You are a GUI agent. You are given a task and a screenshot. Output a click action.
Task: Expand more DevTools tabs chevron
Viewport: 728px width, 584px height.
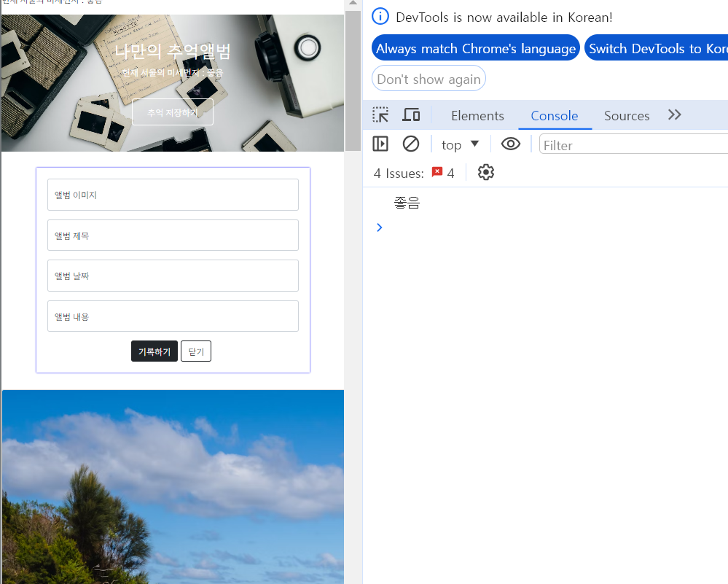[x=675, y=114]
